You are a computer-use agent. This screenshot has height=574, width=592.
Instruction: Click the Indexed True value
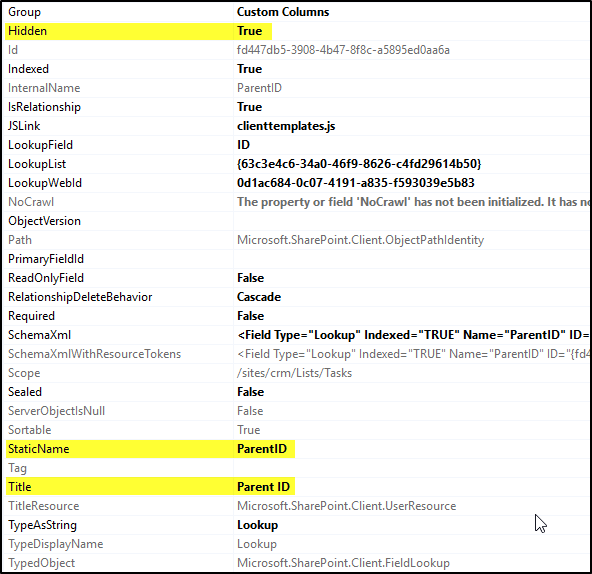pyautogui.click(x=249, y=69)
